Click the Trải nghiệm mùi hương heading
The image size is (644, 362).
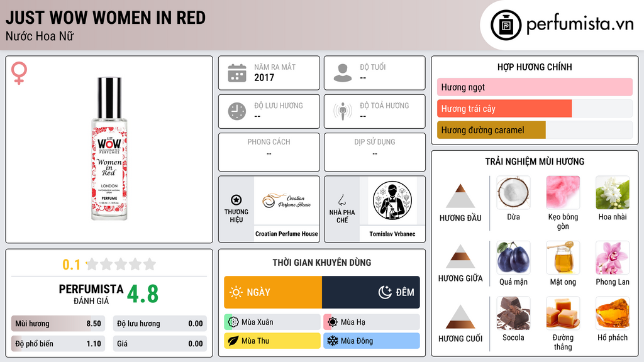(x=535, y=162)
